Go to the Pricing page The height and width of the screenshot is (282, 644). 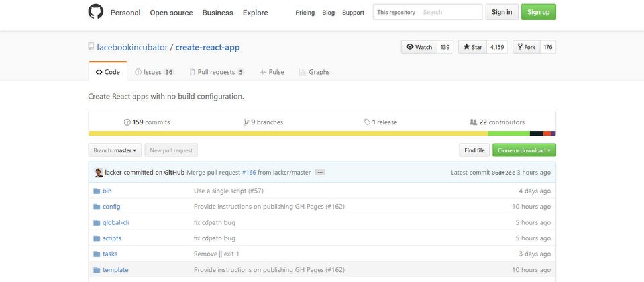pyautogui.click(x=305, y=13)
